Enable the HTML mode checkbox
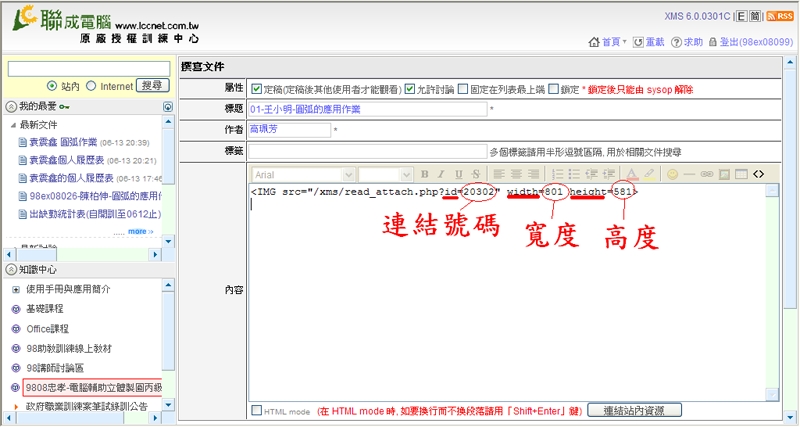Viewport: 800px width, 427px height. 257,410
